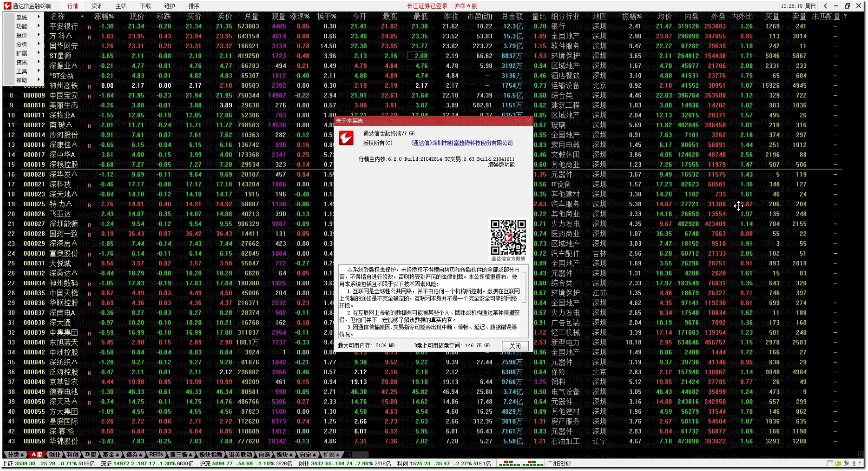The height and width of the screenshot is (471, 868).
Task: Expand the 资讯 submenu arrow in side menu
Action: pos(39,62)
